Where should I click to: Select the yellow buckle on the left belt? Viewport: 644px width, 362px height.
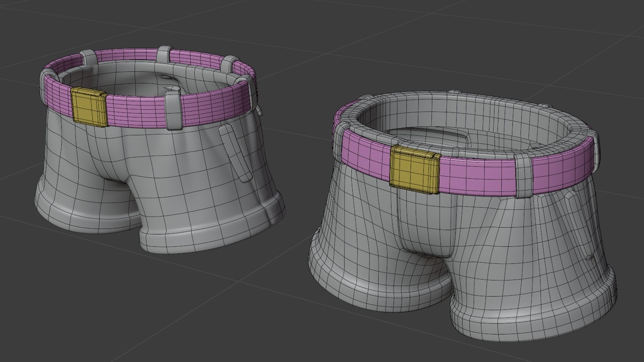(91, 106)
